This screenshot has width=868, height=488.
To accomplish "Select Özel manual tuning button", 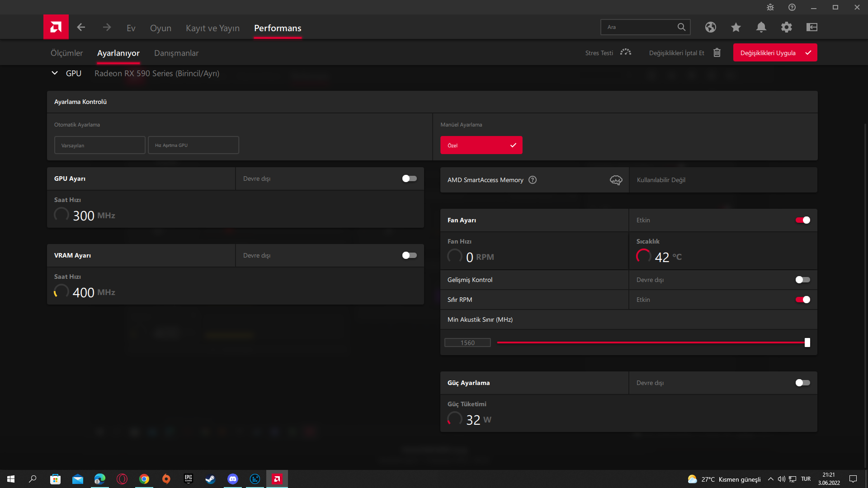I will (x=481, y=145).
